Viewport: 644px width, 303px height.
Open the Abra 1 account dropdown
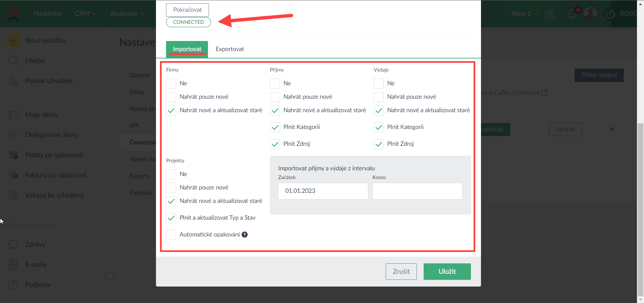(525, 13)
